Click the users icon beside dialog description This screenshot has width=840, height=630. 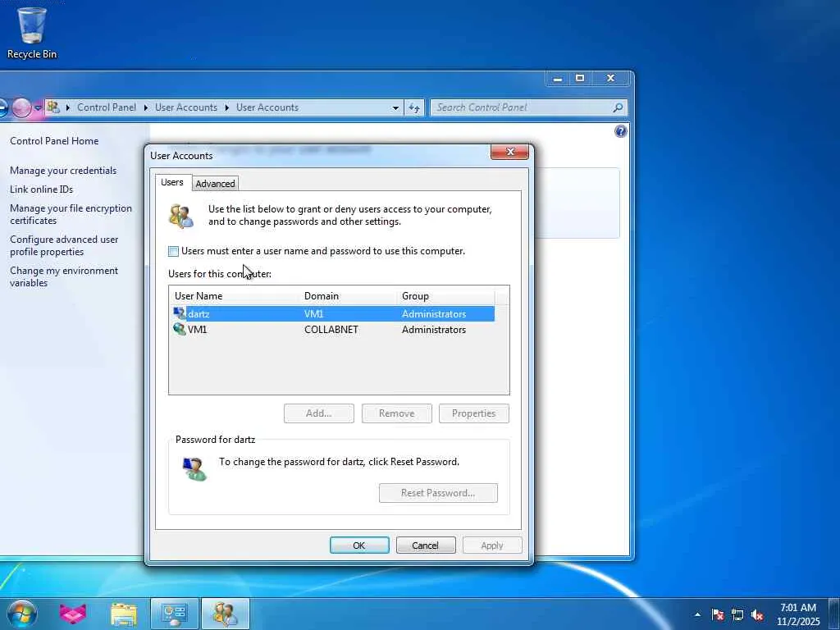point(181,216)
